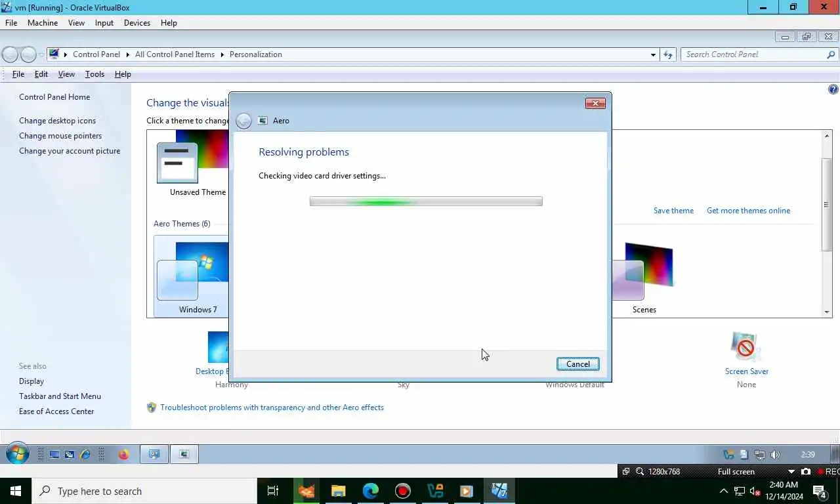Show hidden host tray icons

click(724, 491)
